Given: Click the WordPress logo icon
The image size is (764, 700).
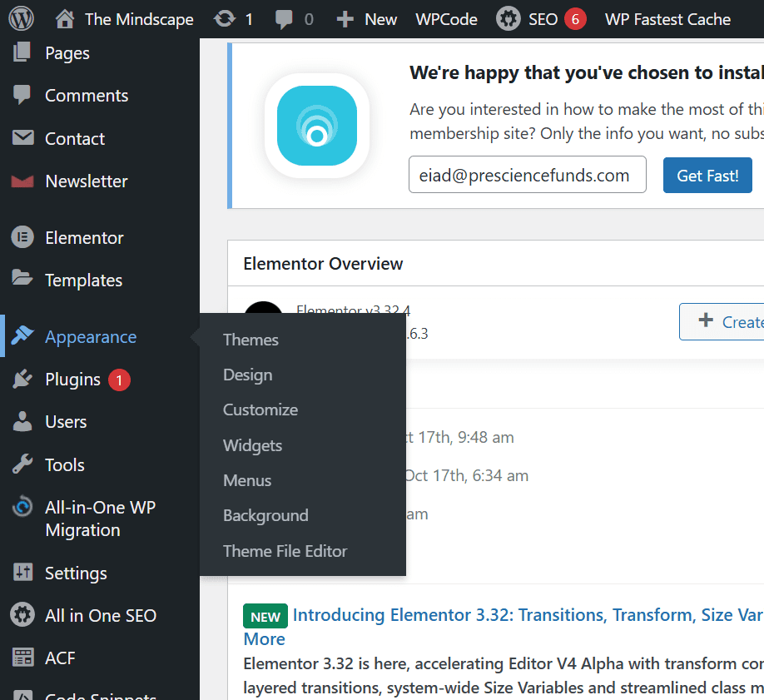Looking at the screenshot, I should pyautogui.click(x=21, y=18).
